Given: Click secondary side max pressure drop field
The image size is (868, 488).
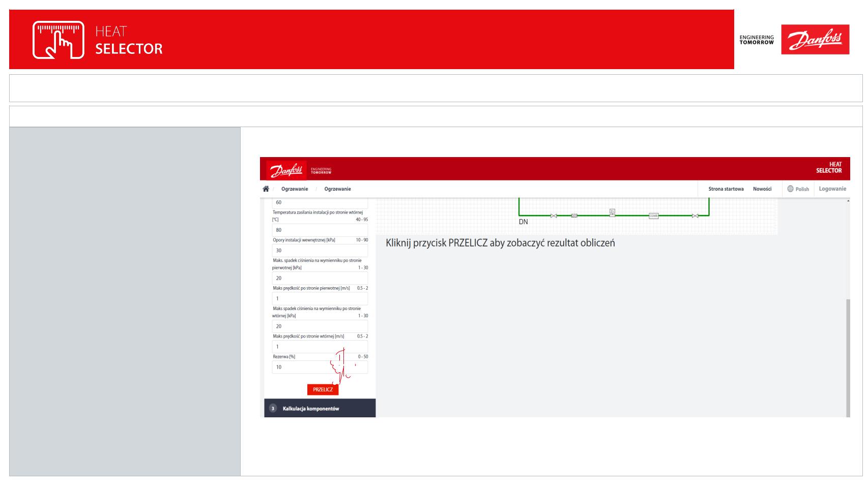Looking at the screenshot, I should coord(320,326).
